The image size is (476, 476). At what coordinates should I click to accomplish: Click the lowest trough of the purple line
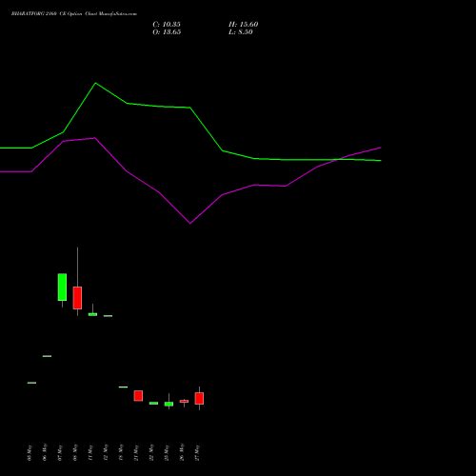190,224
